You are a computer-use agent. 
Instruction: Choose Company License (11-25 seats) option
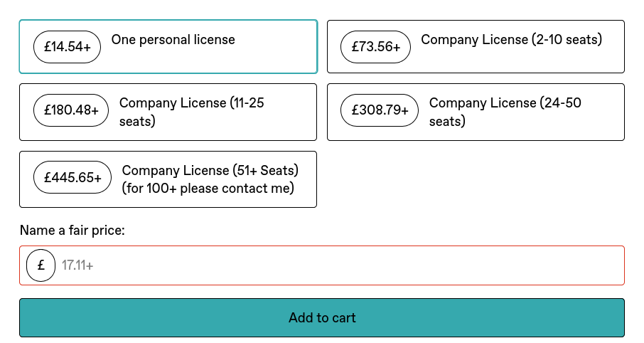pyautogui.click(x=168, y=112)
